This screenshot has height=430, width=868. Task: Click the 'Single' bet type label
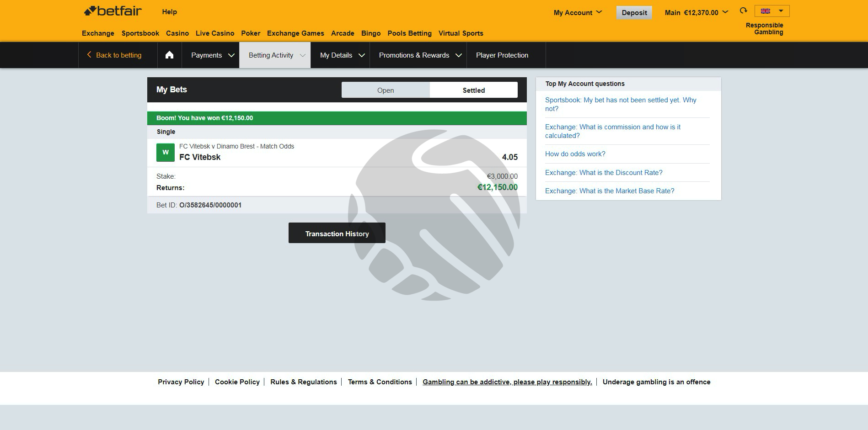pos(166,132)
